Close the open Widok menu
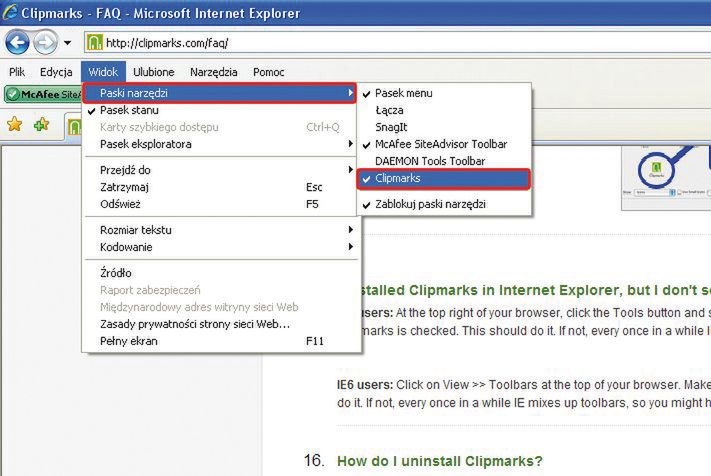 (103, 72)
